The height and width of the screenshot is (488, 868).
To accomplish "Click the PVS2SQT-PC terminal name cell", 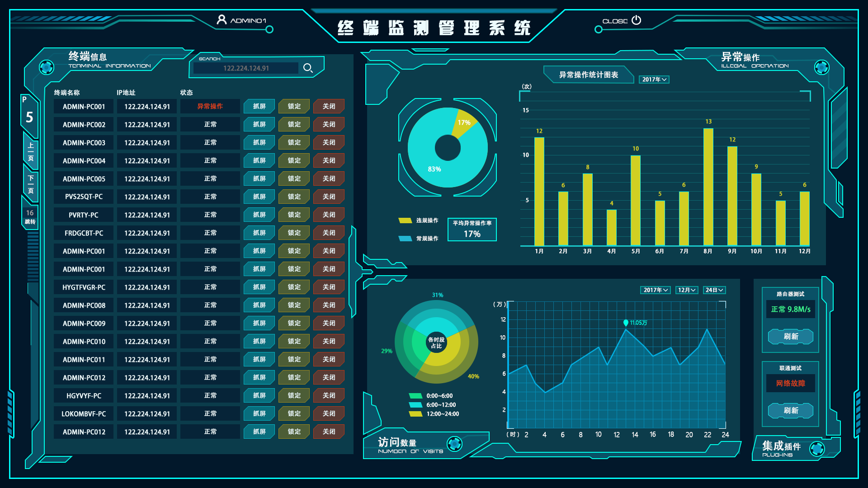I will (84, 197).
